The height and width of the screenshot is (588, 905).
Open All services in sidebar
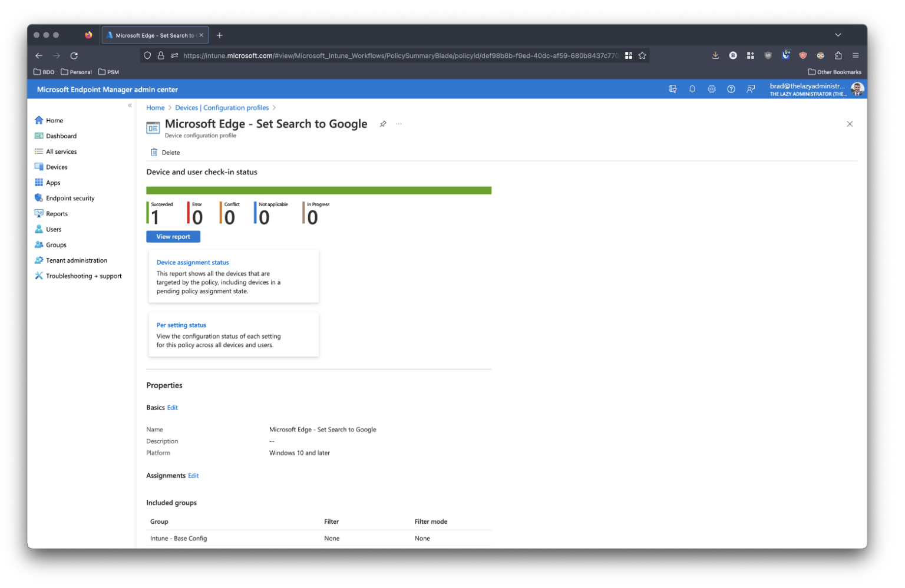tap(55, 151)
